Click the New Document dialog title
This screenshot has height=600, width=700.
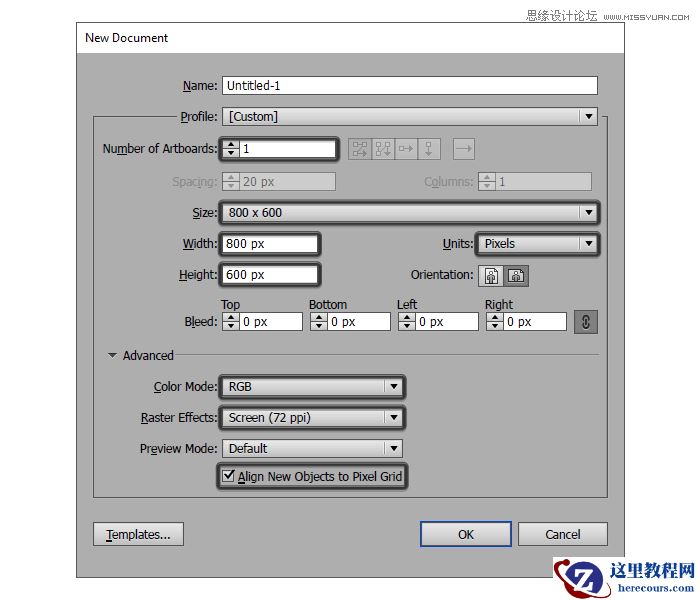point(126,38)
